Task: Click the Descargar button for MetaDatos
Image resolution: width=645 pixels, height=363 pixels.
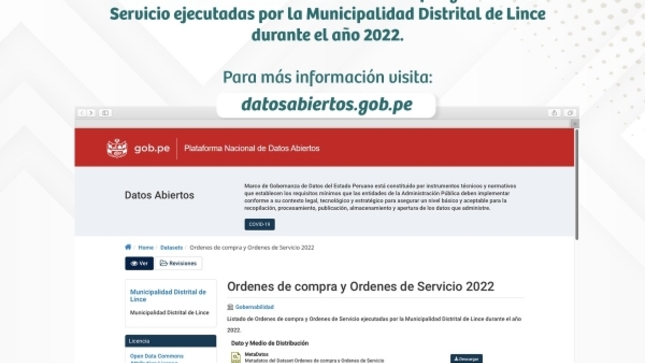Action: (466, 359)
